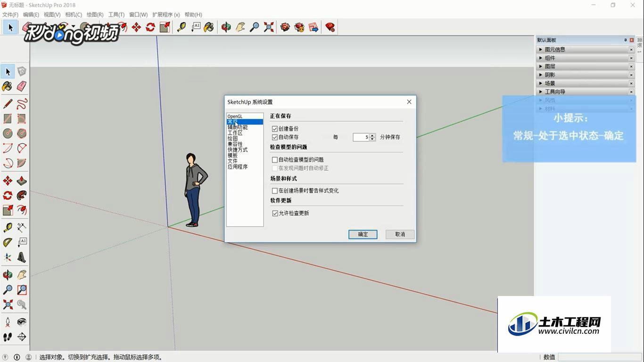Select the Circle tool
Screen dimensions: 644x362
click(x=8, y=133)
